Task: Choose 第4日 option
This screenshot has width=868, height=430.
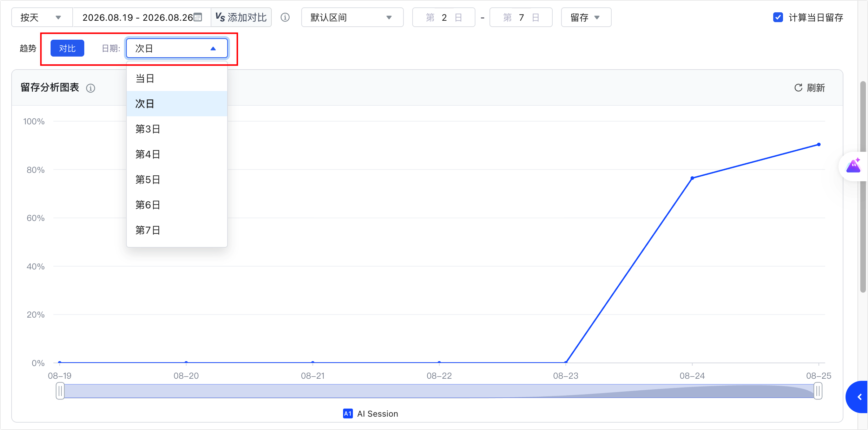Action: tap(177, 154)
